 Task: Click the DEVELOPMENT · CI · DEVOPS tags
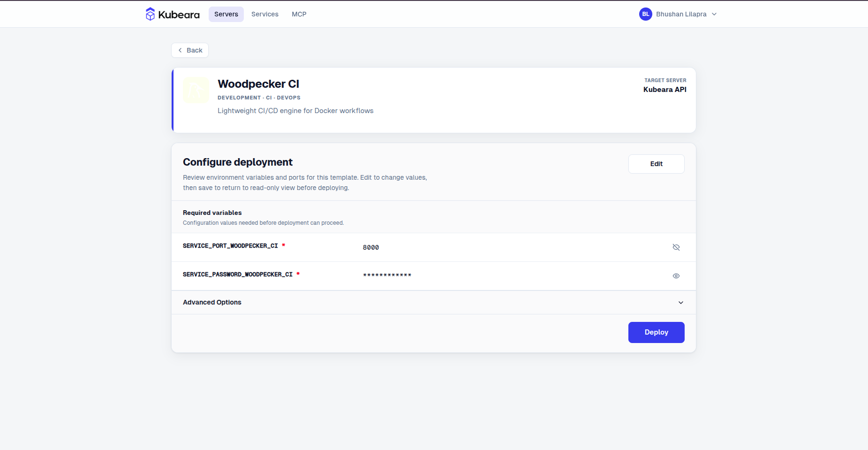tap(259, 98)
